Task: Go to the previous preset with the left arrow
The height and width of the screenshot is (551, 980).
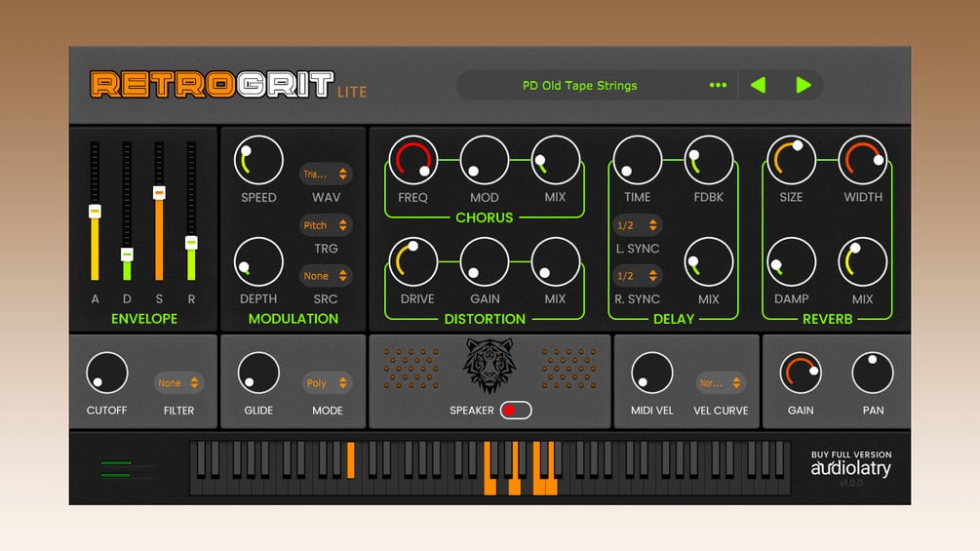Action: (758, 85)
